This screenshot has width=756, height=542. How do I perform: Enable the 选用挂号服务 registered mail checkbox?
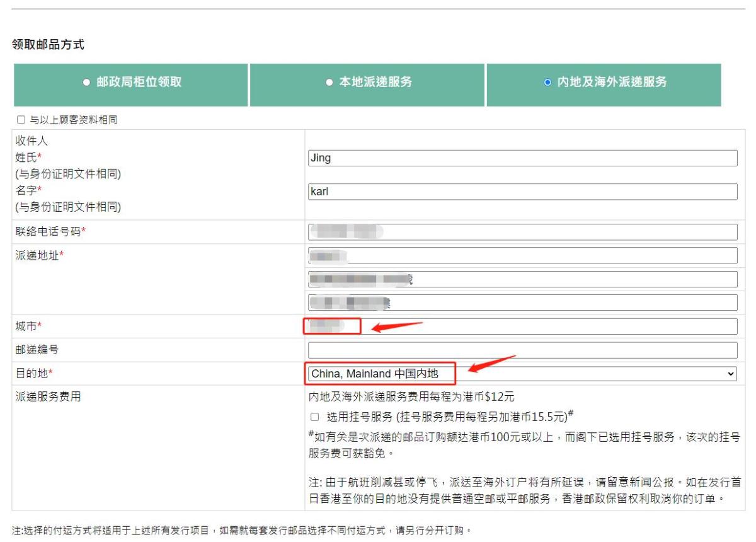coord(315,417)
